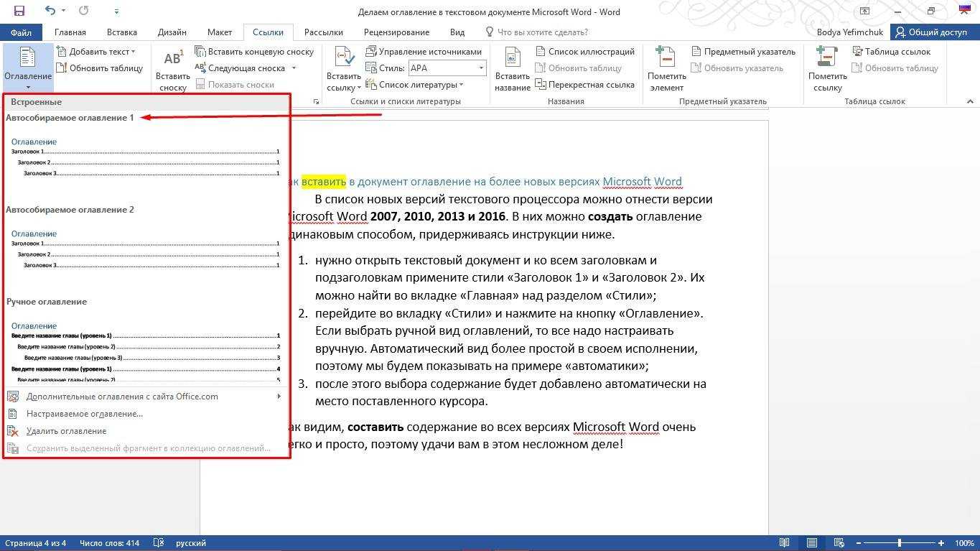
Task: Click the Bodya Yefimchuk account name
Action: click(x=850, y=32)
